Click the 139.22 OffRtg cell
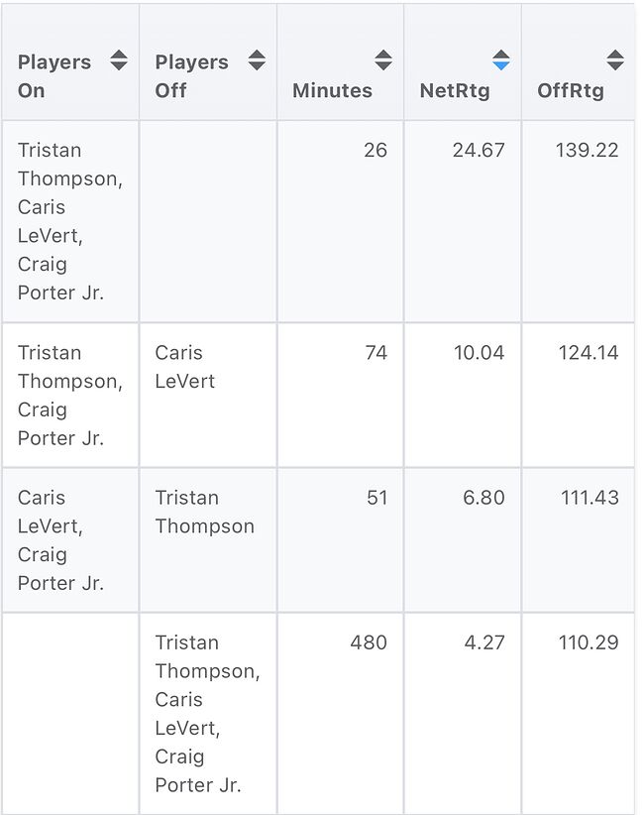This screenshot has height=815, width=644. [x=587, y=151]
